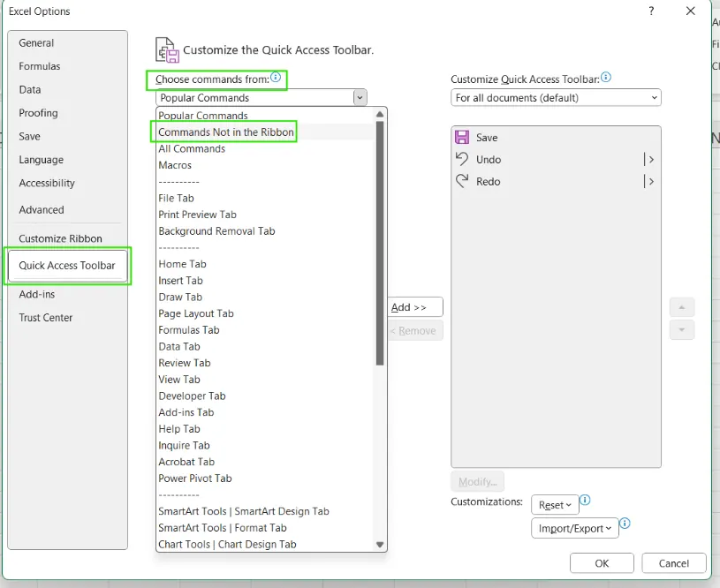
Task: Switch to the Customize Ribbon category
Action: coord(60,238)
